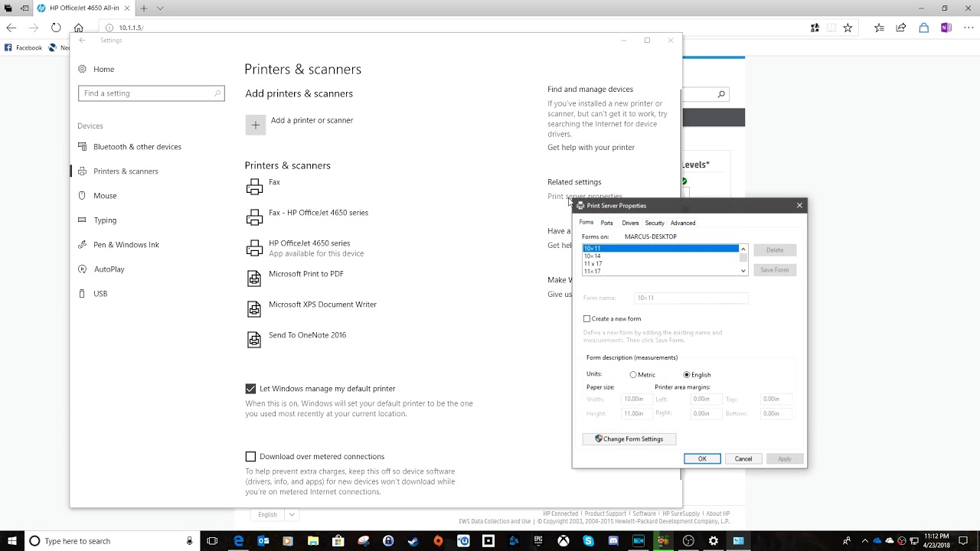The height and width of the screenshot is (551, 980).
Task: Switch to the Advanced tab
Action: [683, 223]
